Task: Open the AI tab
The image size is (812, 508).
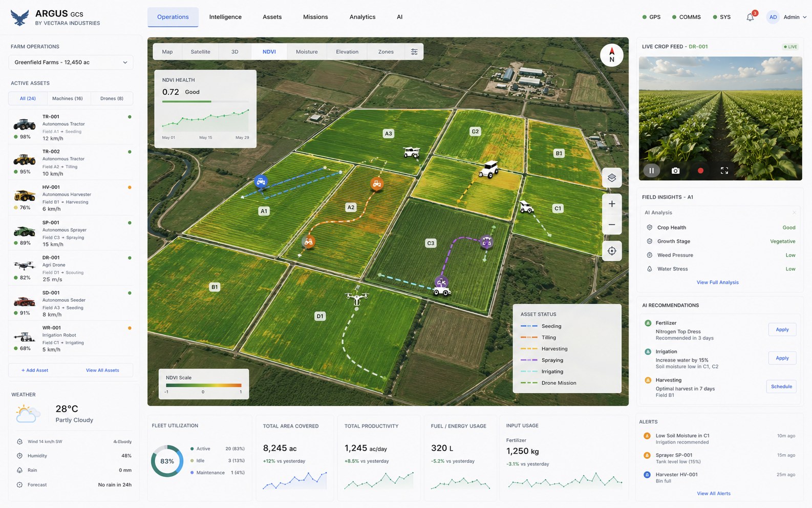Action: (x=399, y=17)
